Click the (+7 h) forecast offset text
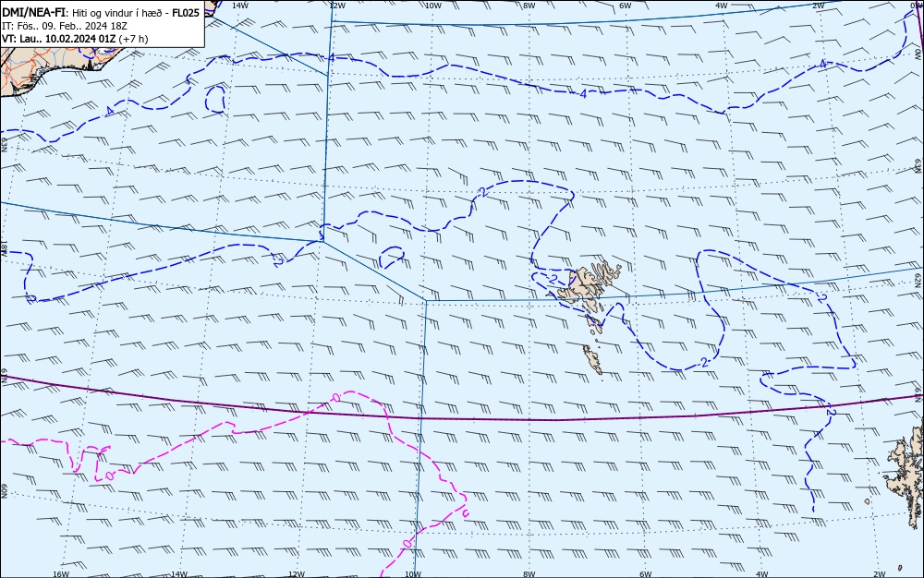This screenshot has height=578, width=924. pyautogui.click(x=134, y=39)
